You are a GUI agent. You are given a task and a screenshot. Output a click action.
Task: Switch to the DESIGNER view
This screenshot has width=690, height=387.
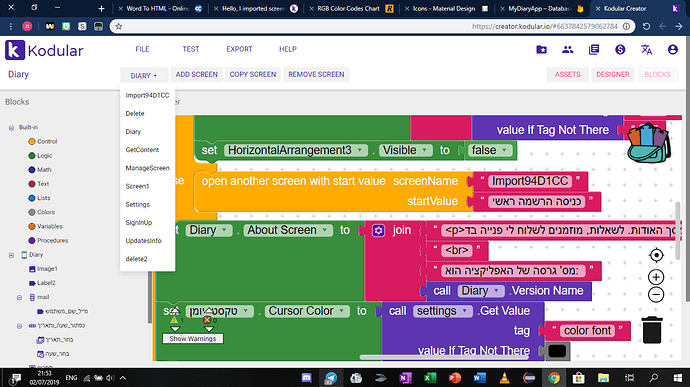tap(613, 74)
